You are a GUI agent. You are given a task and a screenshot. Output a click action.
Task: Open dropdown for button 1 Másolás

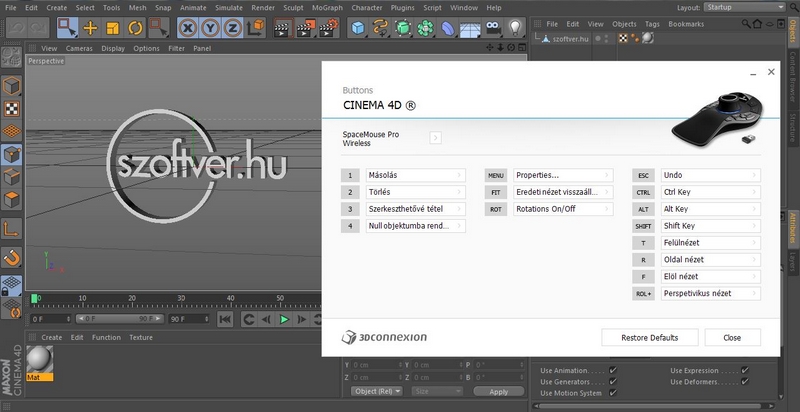pos(415,175)
